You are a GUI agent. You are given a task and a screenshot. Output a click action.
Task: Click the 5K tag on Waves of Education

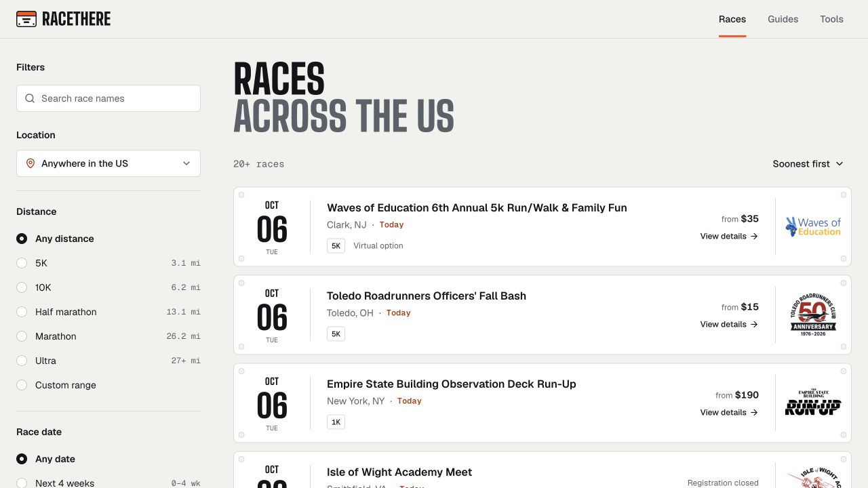pos(336,246)
